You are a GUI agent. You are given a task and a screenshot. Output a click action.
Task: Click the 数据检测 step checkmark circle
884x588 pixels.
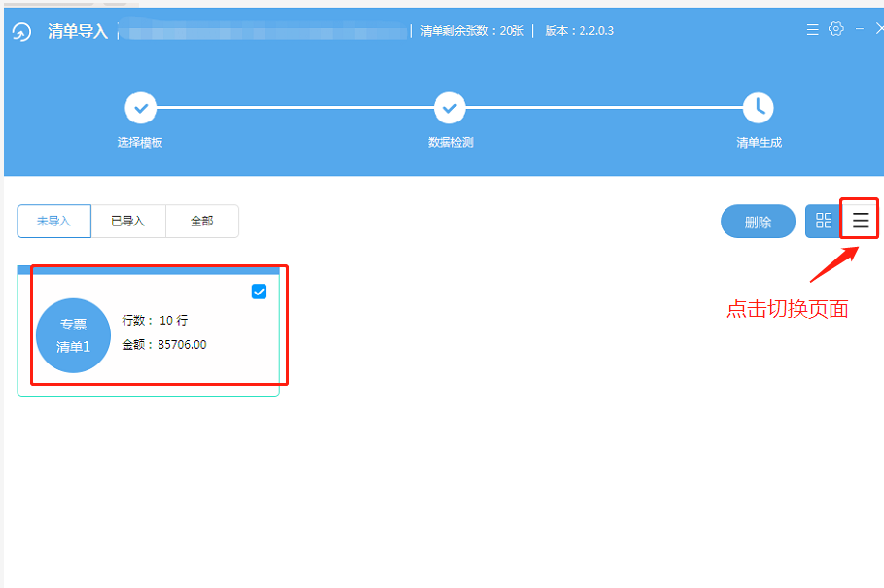click(x=449, y=108)
